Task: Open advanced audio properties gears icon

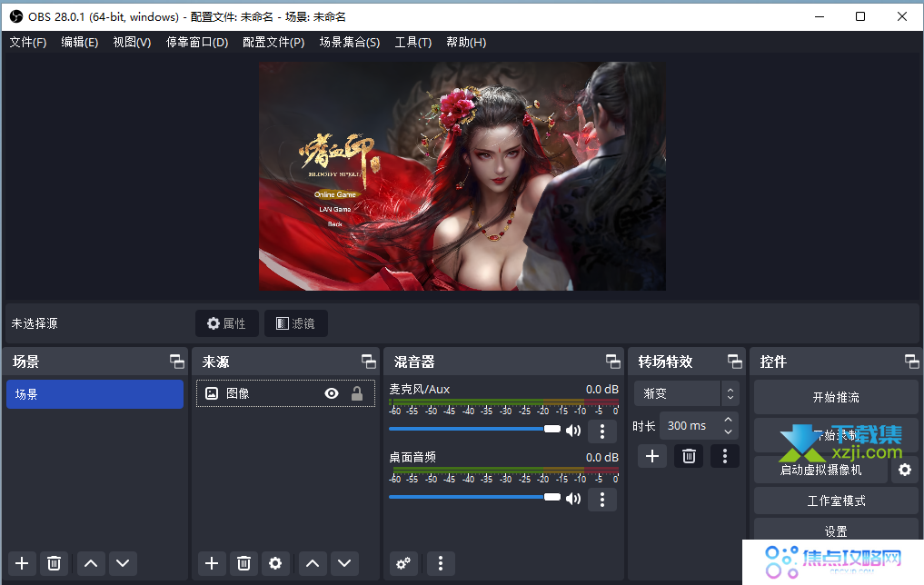Action: [403, 564]
